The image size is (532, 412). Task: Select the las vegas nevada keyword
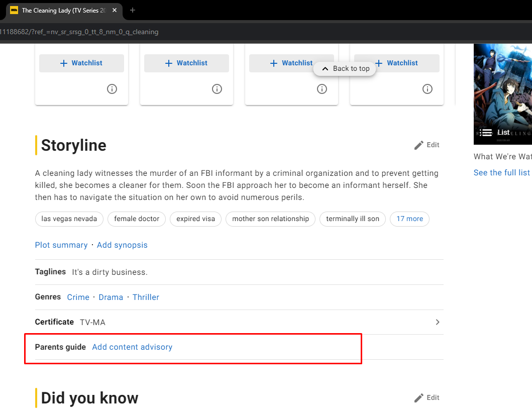(x=69, y=219)
